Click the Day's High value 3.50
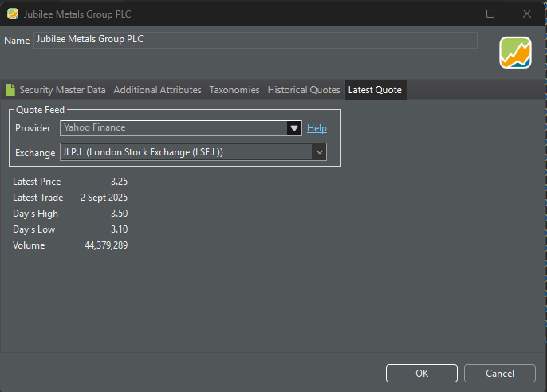Screen dimensions: 547x392 click(x=119, y=214)
